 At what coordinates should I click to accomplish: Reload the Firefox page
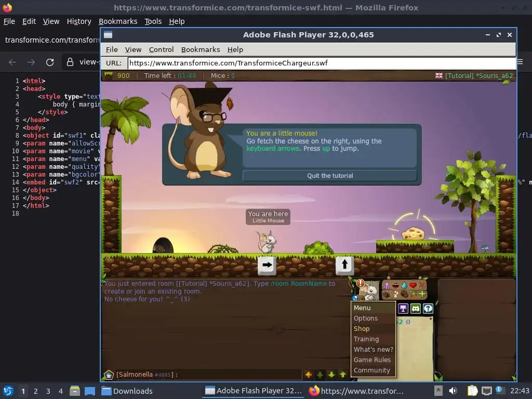[x=50, y=62]
